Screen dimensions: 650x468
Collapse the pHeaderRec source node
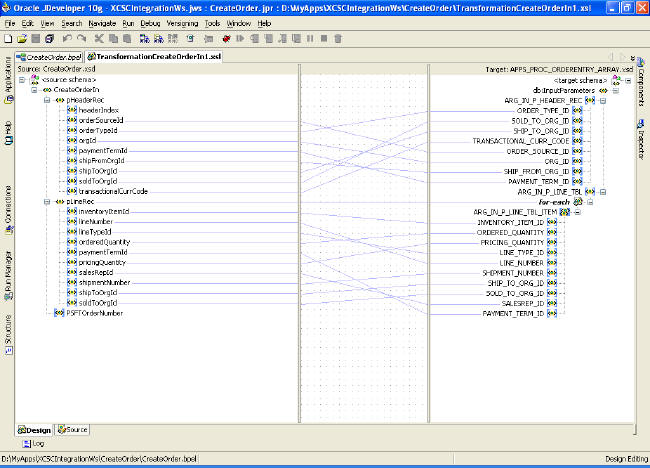(x=47, y=100)
